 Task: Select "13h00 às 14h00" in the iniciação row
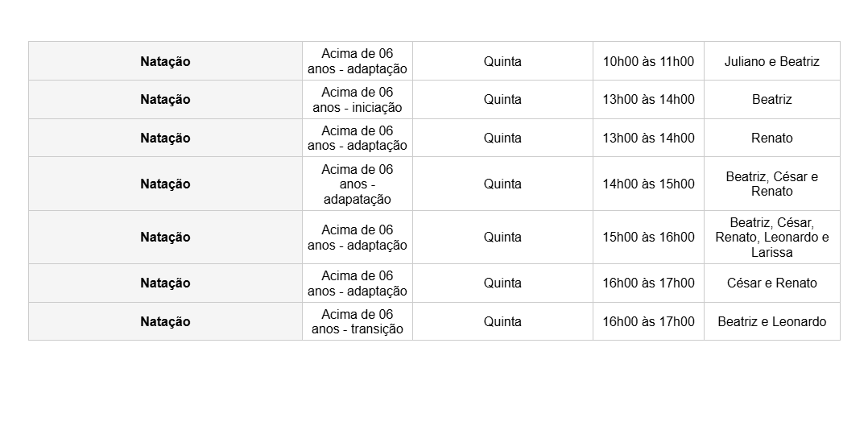648,100
